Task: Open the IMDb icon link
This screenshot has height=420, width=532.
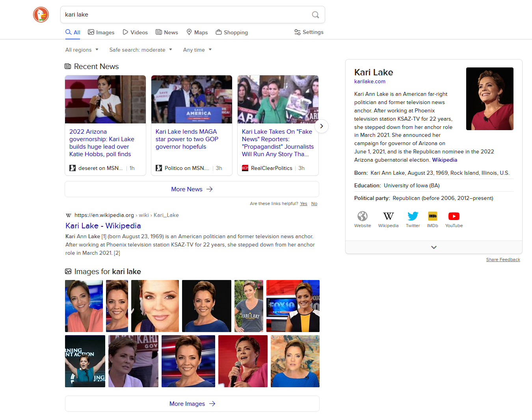Action: tap(432, 216)
